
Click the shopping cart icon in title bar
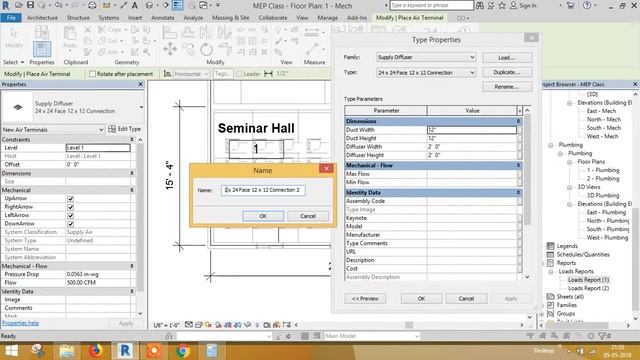(571, 5)
